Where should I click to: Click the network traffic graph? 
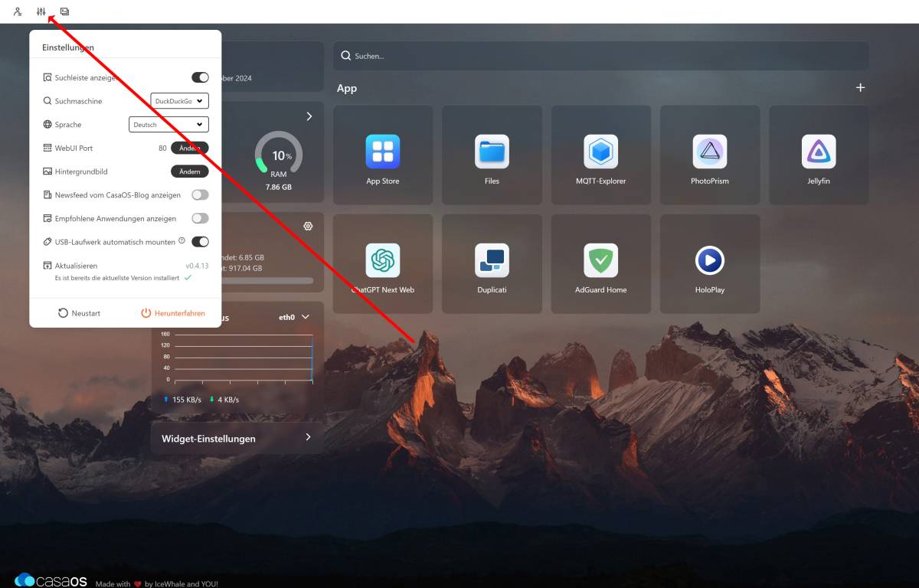(x=236, y=358)
